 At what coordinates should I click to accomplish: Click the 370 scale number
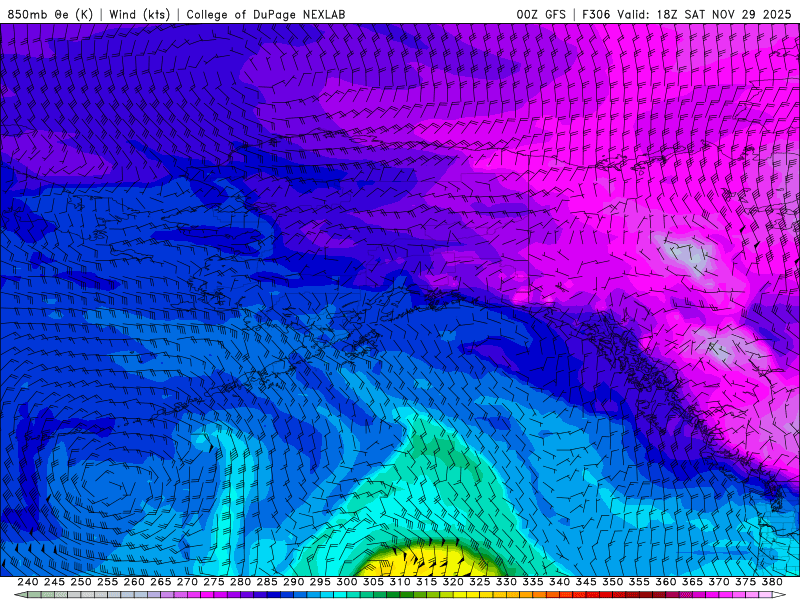pos(719,582)
